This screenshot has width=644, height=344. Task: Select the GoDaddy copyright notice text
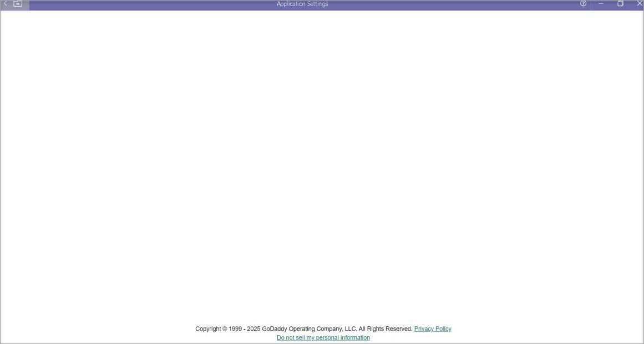[x=304, y=329]
